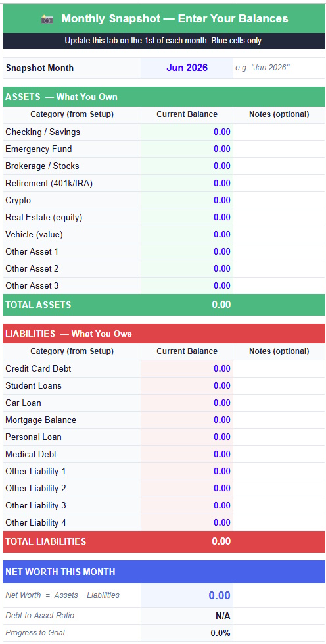Select the Credit Card Debt balance cell
Image resolution: width=326 pixels, height=644 pixels.
pyautogui.click(x=187, y=369)
